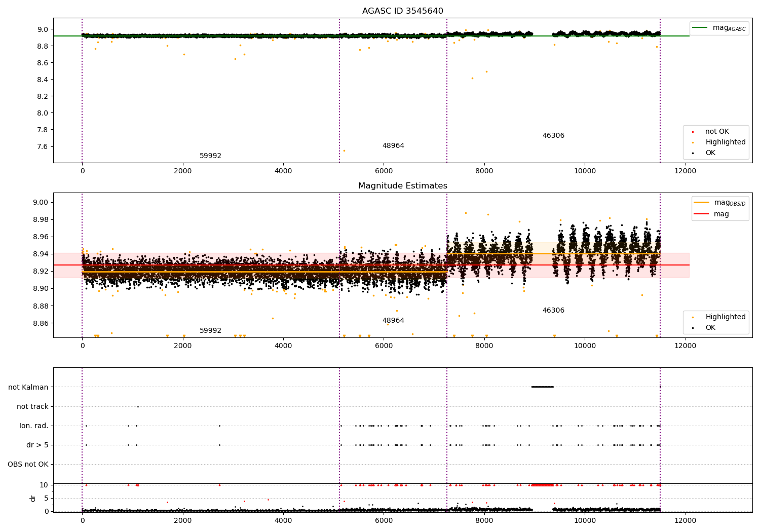Select 'OK' in Magnitude Estimates legend

710,328
